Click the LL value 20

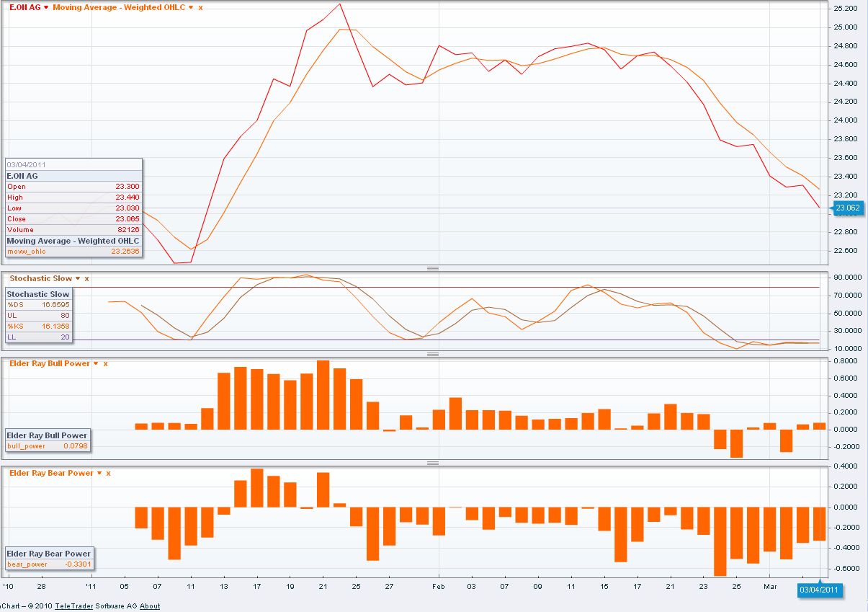[x=66, y=337]
